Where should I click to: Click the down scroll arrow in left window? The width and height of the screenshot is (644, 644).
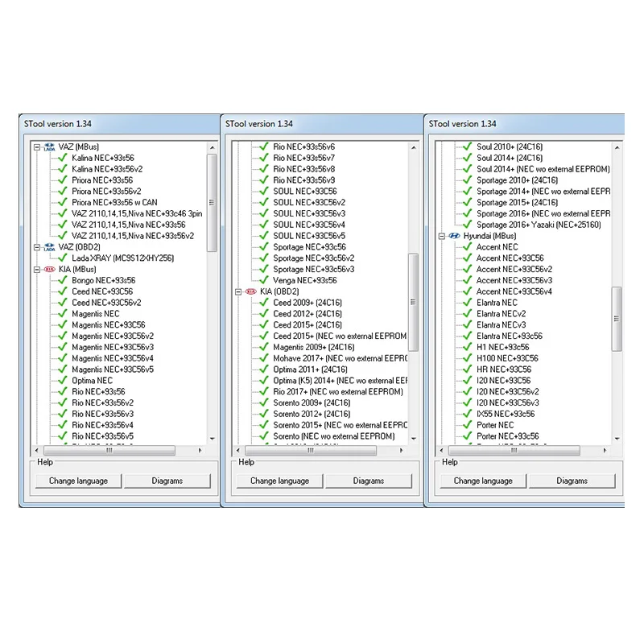pyautogui.click(x=212, y=439)
